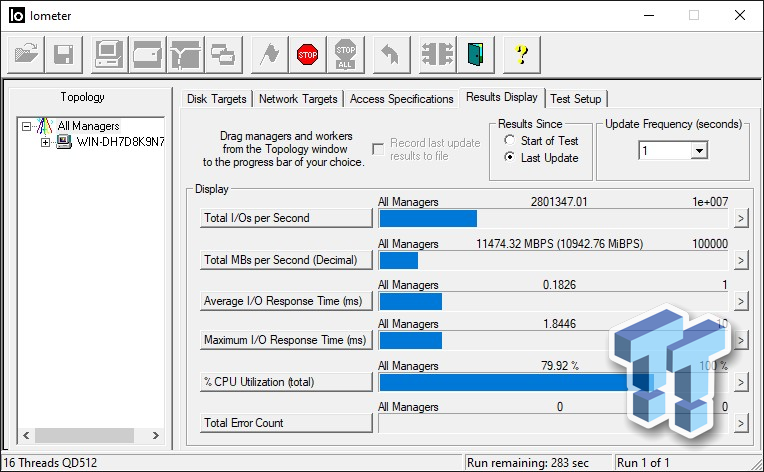Open Access Specifications tab
This screenshot has height=472, width=764.
point(401,99)
